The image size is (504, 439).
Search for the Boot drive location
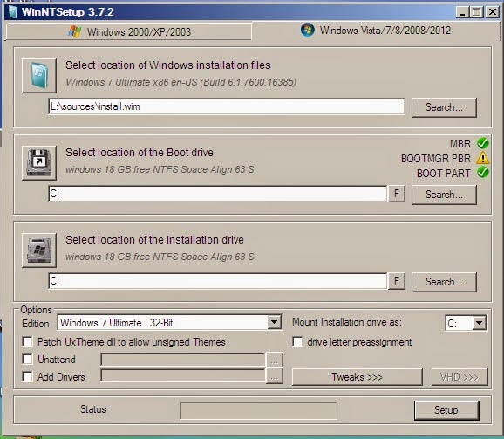tap(444, 195)
